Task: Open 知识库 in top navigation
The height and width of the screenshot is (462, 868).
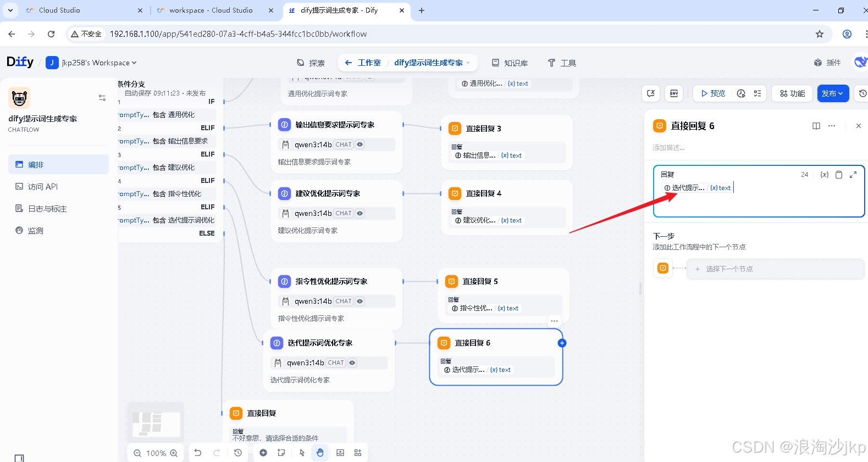Action: tap(510, 63)
